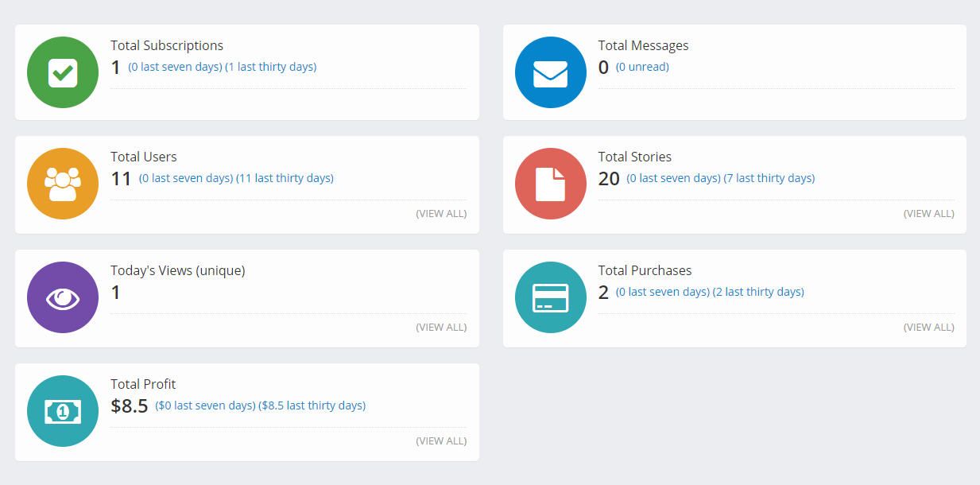Click the blue Total Messages envelope icon
Image resolution: width=980 pixels, height=485 pixels.
pyautogui.click(x=550, y=72)
